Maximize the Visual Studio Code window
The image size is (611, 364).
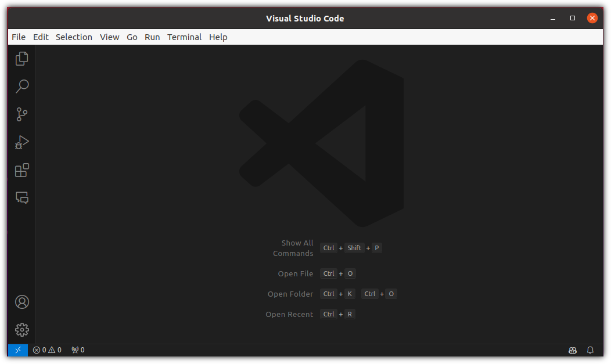pos(573,18)
